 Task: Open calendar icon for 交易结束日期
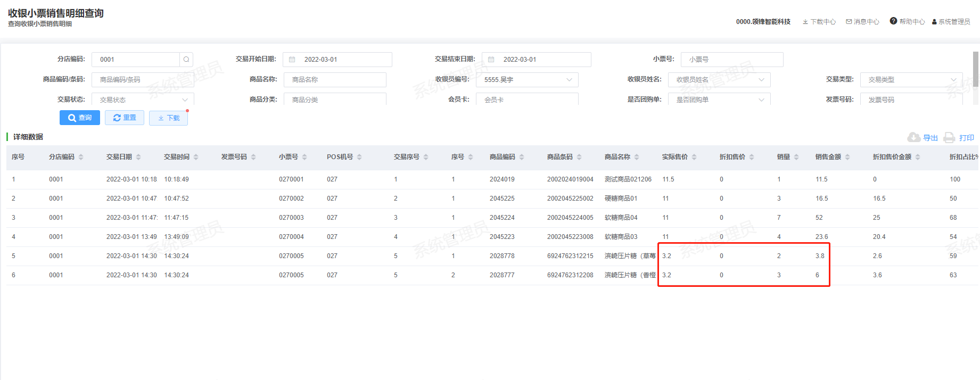click(x=491, y=60)
